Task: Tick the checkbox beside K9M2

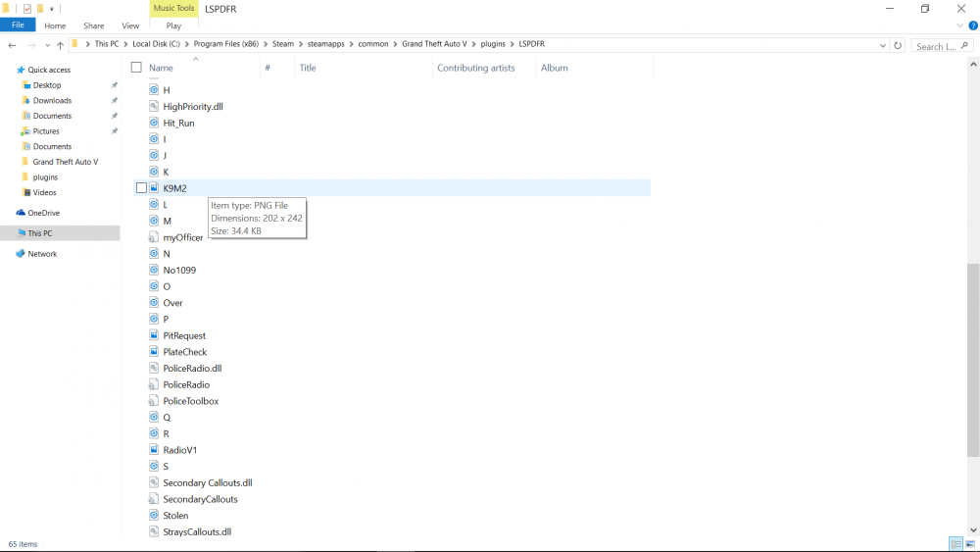Action: click(141, 187)
